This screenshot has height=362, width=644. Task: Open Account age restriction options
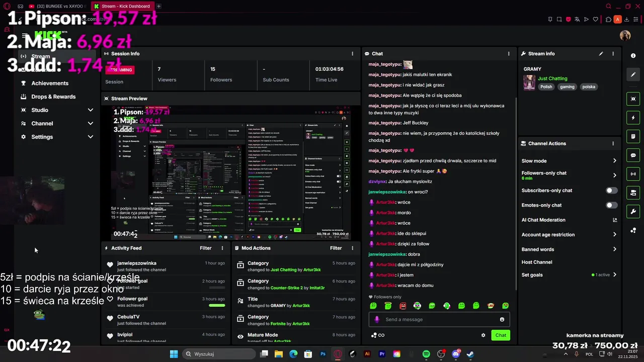point(569,234)
